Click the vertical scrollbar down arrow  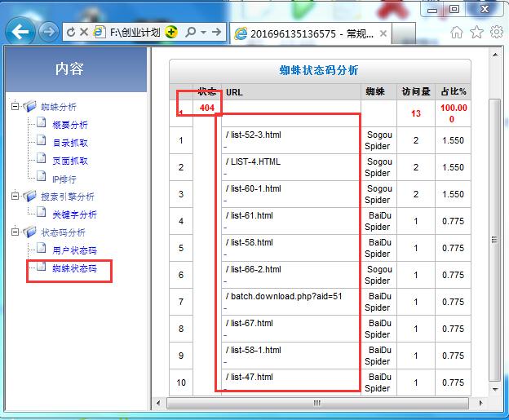point(494,389)
